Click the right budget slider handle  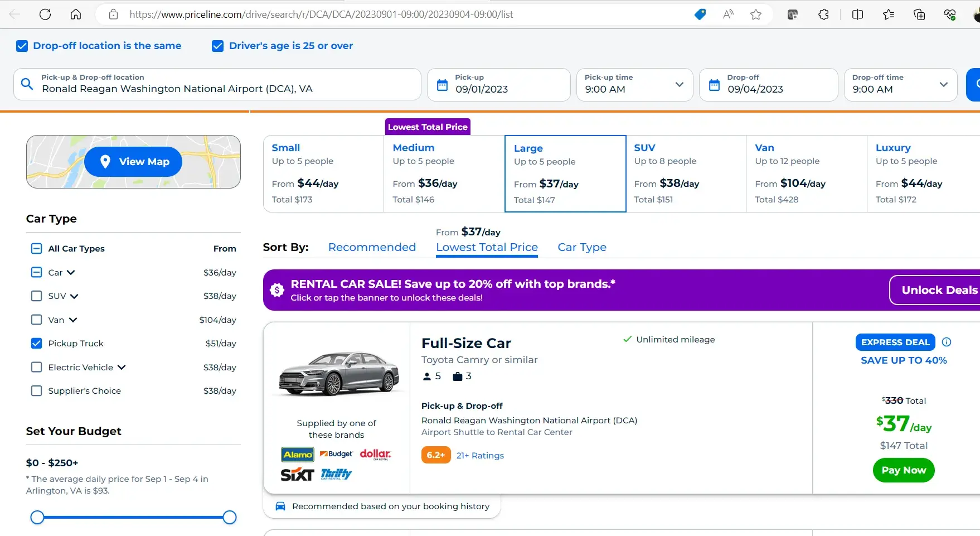click(x=230, y=518)
